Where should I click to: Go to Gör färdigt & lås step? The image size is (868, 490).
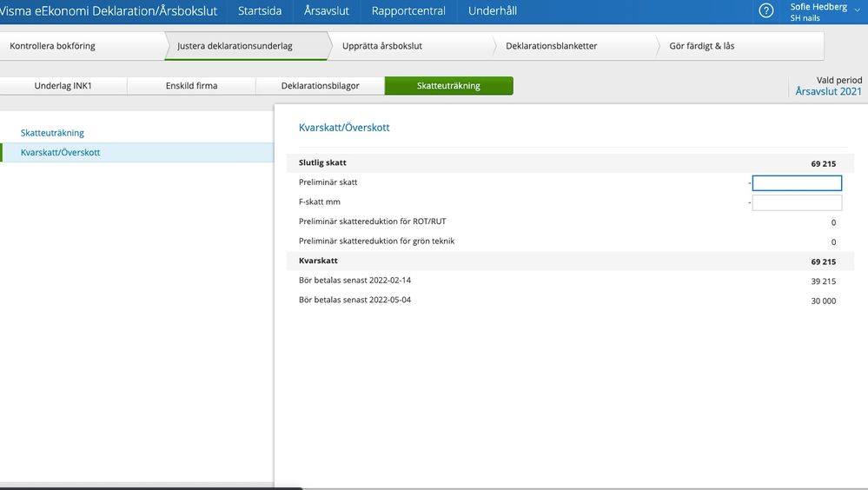[701, 46]
